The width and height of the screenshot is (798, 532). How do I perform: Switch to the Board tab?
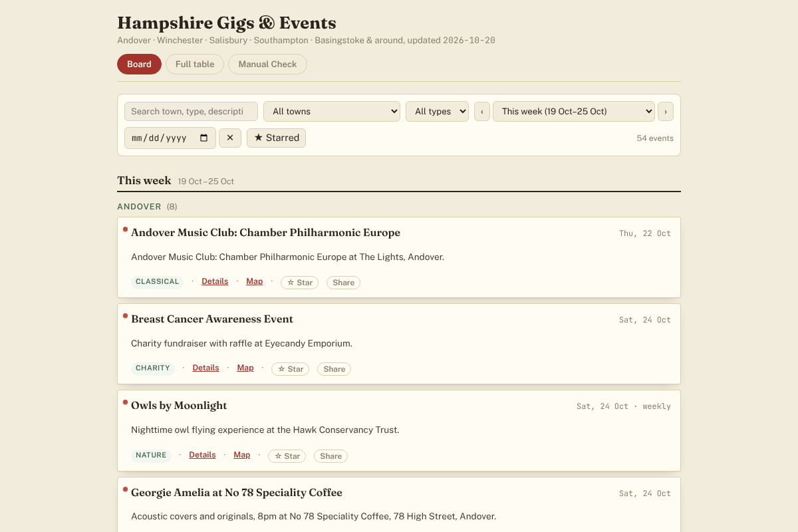139,64
